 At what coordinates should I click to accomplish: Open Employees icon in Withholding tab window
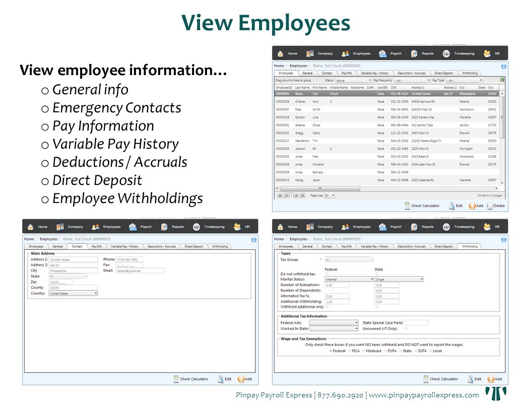[346, 227]
